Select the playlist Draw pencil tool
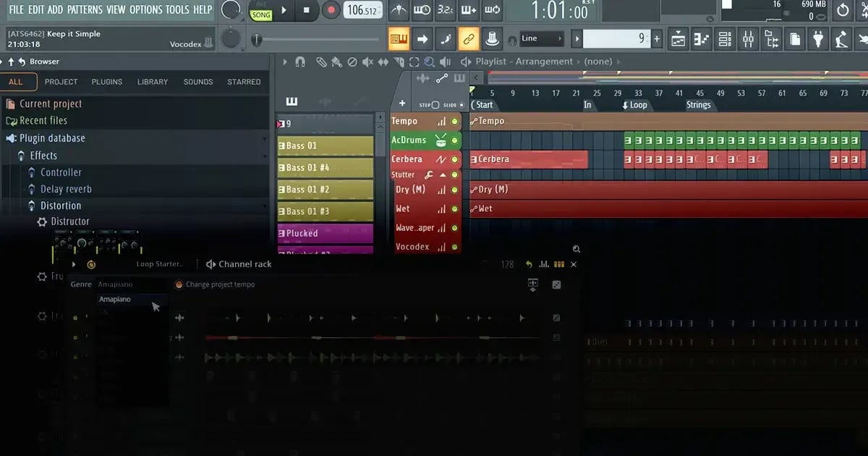The height and width of the screenshot is (456, 868). (x=322, y=62)
